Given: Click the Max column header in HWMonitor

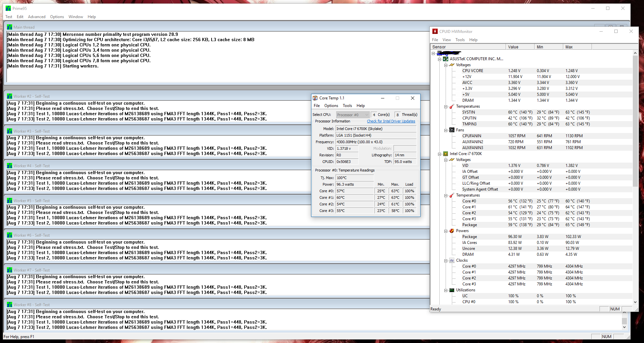Looking at the screenshot, I should tap(577, 47).
